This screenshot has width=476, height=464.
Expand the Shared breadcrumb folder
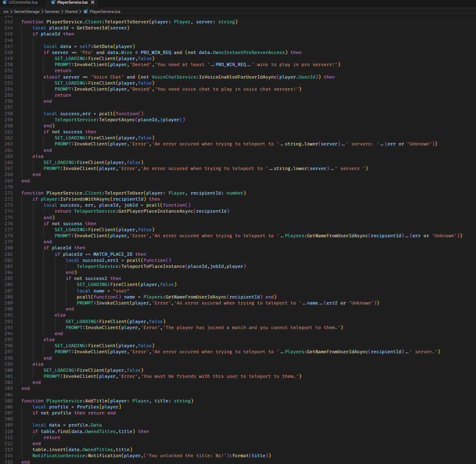(x=71, y=12)
